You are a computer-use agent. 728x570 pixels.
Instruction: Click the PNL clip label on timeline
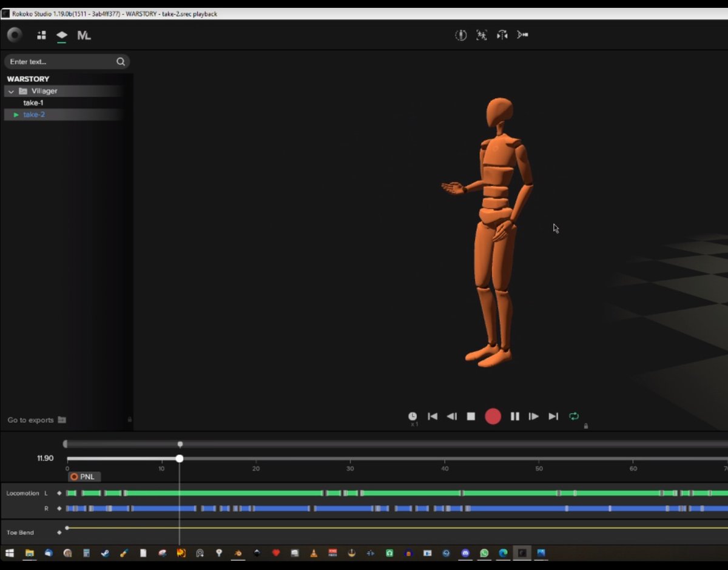84,477
